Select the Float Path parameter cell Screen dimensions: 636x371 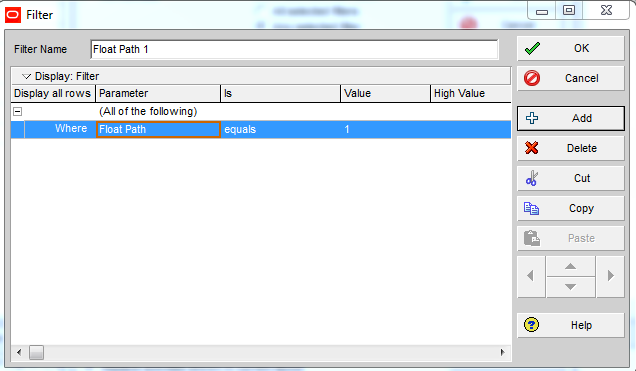click(158, 129)
